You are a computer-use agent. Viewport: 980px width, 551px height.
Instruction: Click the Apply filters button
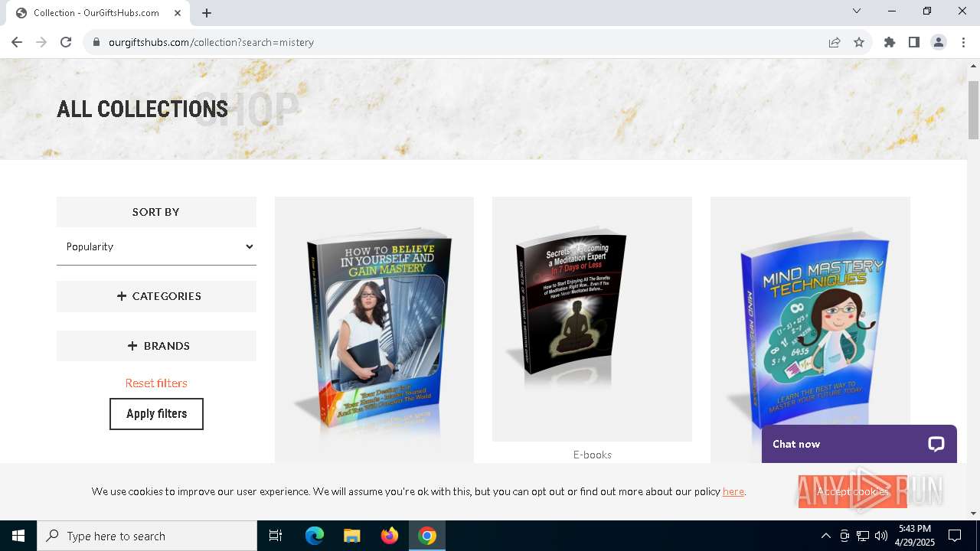[x=156, y=413]
